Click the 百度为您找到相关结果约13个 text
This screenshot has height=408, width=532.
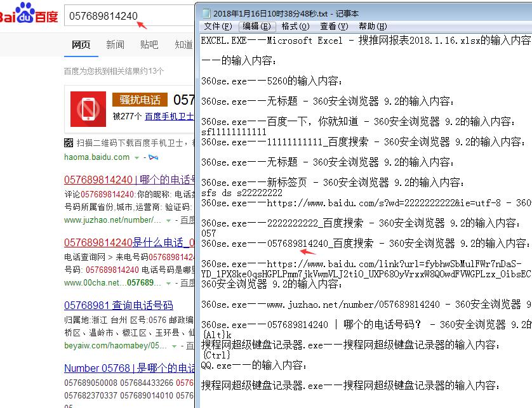(114, 71)
